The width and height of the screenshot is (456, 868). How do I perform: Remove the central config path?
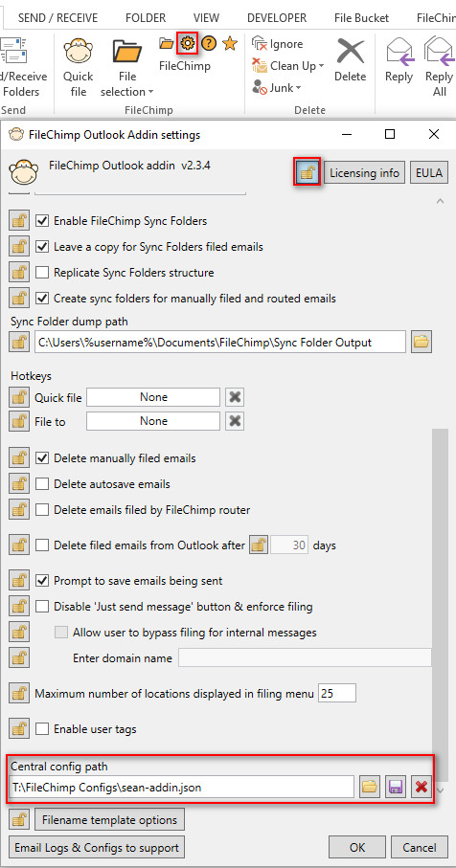tap(422, 787)
